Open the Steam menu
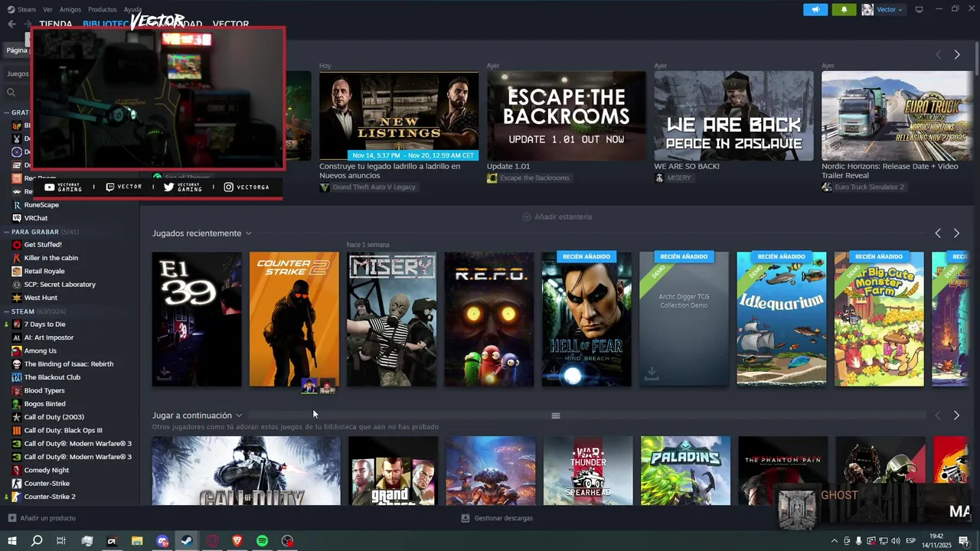 pos(21,9)
